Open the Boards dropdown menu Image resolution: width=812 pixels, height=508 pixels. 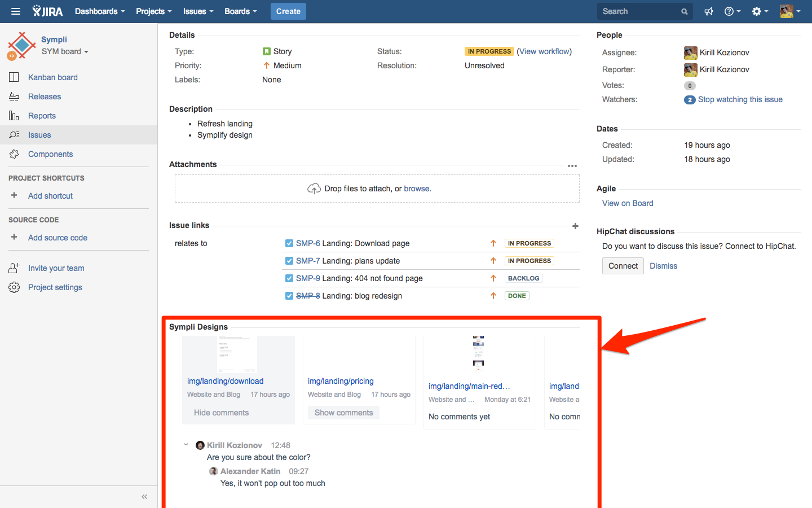tap(240, 11)
